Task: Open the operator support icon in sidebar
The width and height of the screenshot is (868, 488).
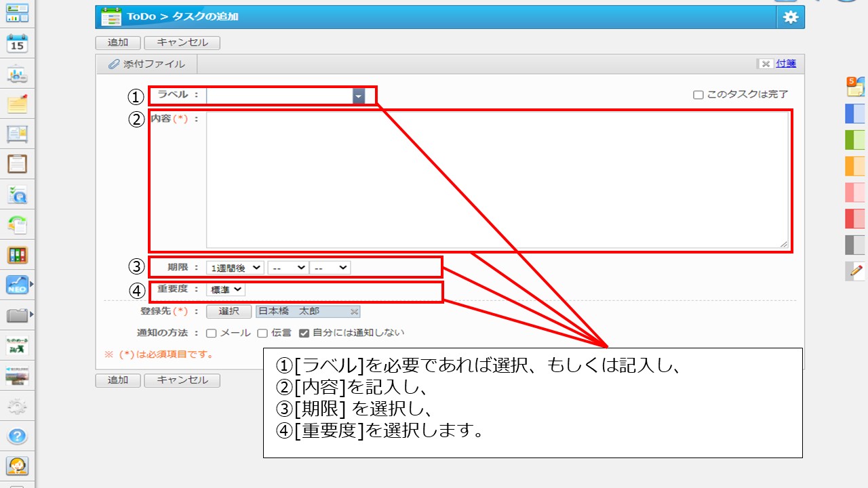Action: 17,466
